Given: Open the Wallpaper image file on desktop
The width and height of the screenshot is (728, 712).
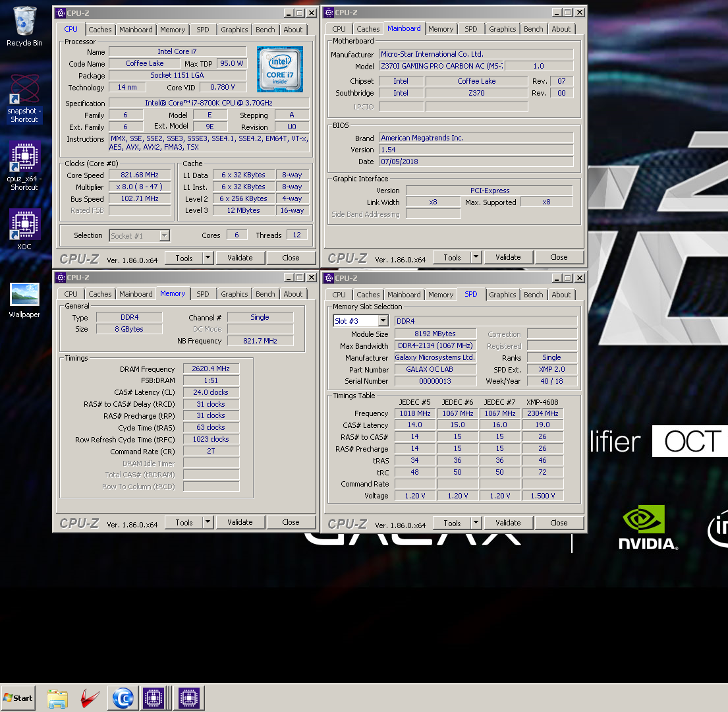Looking at the screenshot, I should tap(24, 300).
